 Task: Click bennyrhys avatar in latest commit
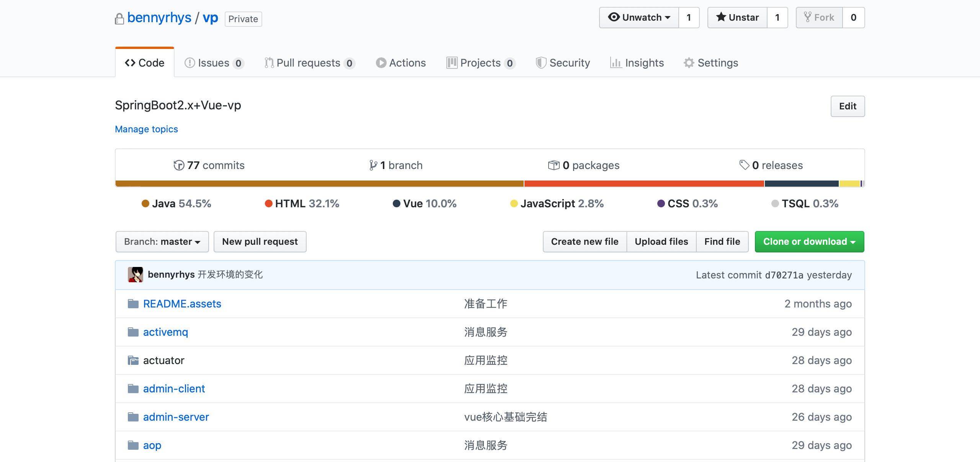pos(136,275)
